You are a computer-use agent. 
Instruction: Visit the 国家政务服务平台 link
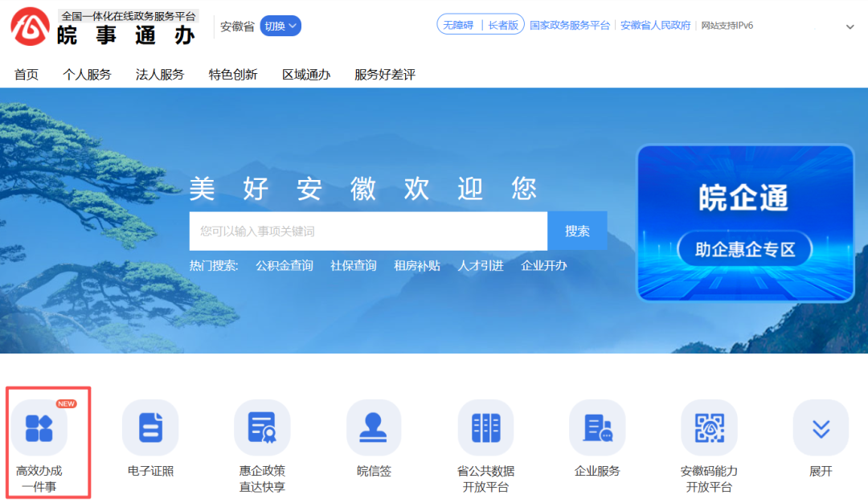(x=570, y=25)
